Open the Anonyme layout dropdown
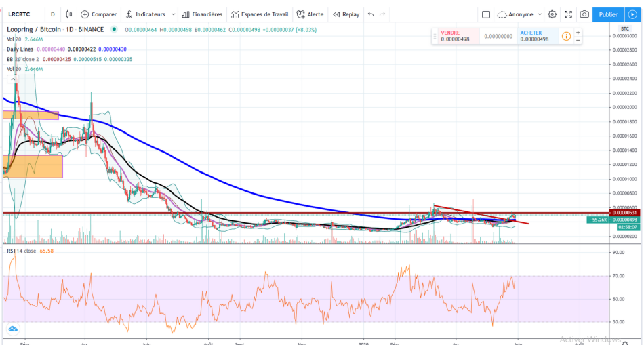The height and width of the screenshot is (345, 644). point(519,14)
